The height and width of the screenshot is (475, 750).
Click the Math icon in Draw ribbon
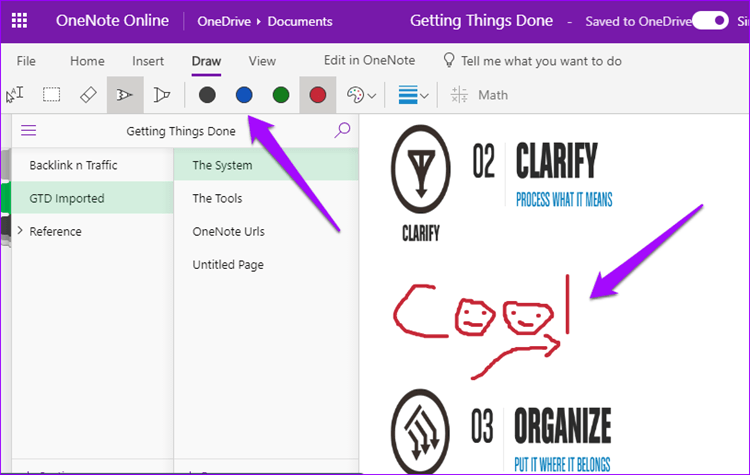[459, 95]
